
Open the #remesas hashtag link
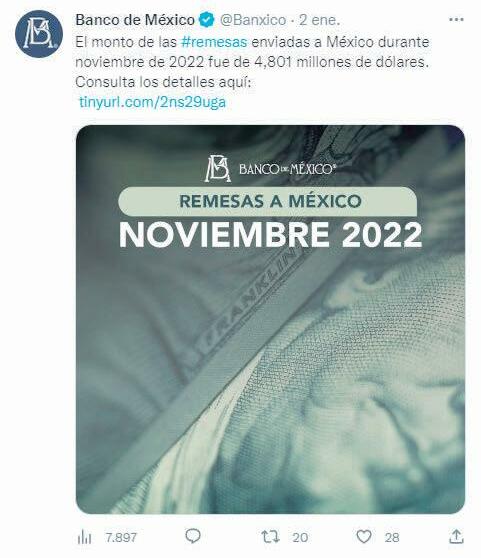214,42
